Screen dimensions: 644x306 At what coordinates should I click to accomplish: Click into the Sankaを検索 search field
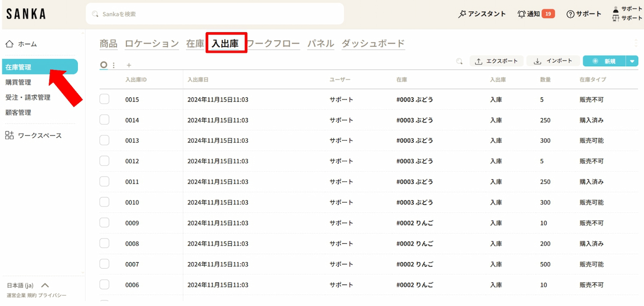pyautogui.click(x=215, y=14)
